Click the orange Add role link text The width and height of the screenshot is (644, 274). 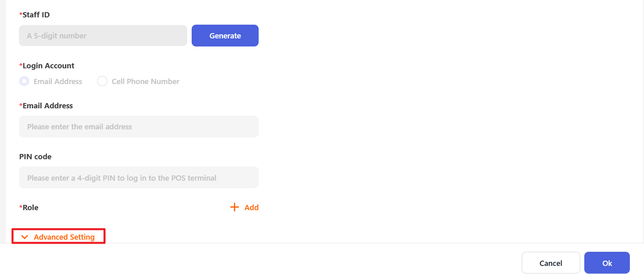[251, 208]
